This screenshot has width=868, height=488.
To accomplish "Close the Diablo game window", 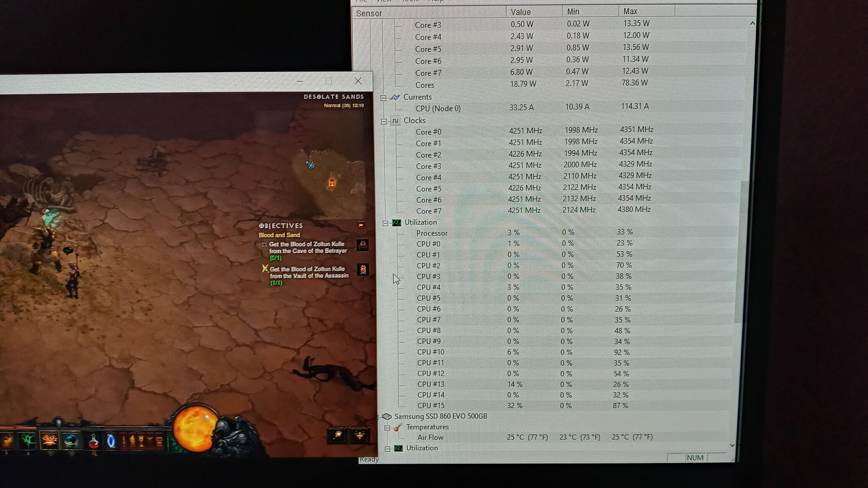I will 358,81.
